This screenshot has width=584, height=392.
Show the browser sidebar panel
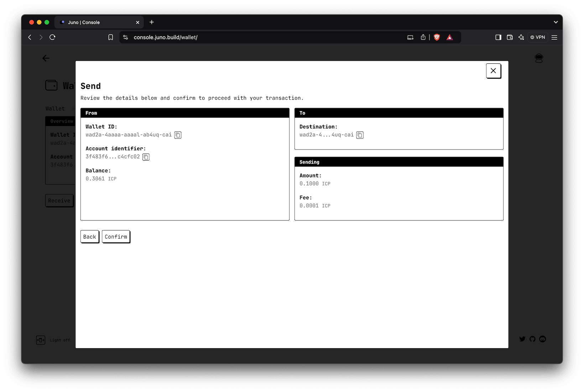pyautogui.click(x=498, y=37)
